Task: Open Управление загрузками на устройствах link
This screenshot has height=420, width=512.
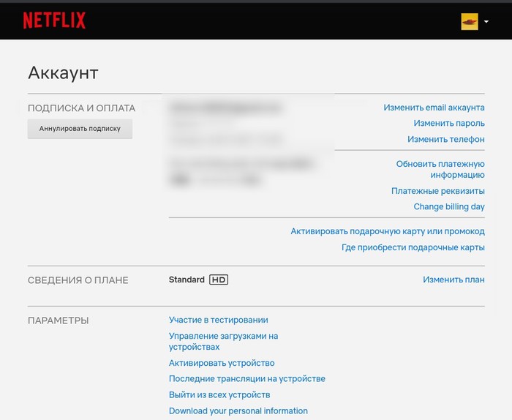Action: pyautogui.click(x=223, y=341)
